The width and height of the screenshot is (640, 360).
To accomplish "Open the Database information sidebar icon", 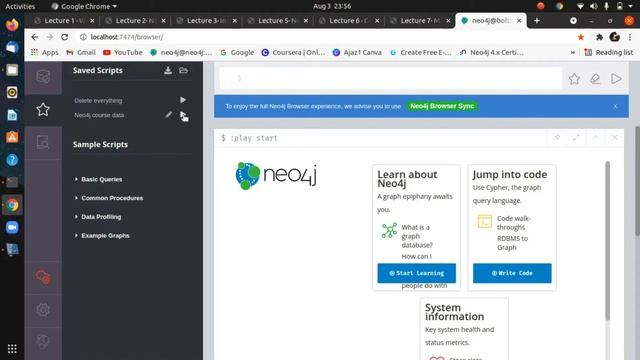I will tap(43, 76).
